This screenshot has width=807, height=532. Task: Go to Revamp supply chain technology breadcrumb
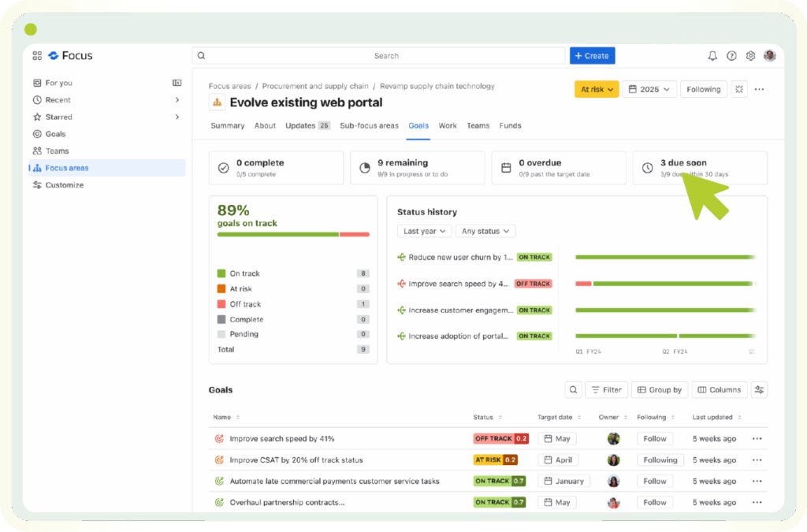(437, 86)
